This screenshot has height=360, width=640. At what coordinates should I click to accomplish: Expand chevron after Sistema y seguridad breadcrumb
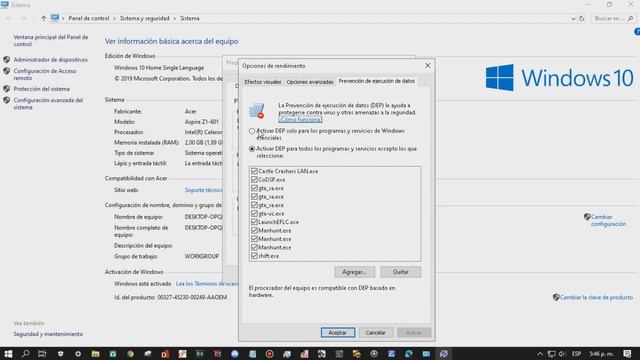(175, 18)
